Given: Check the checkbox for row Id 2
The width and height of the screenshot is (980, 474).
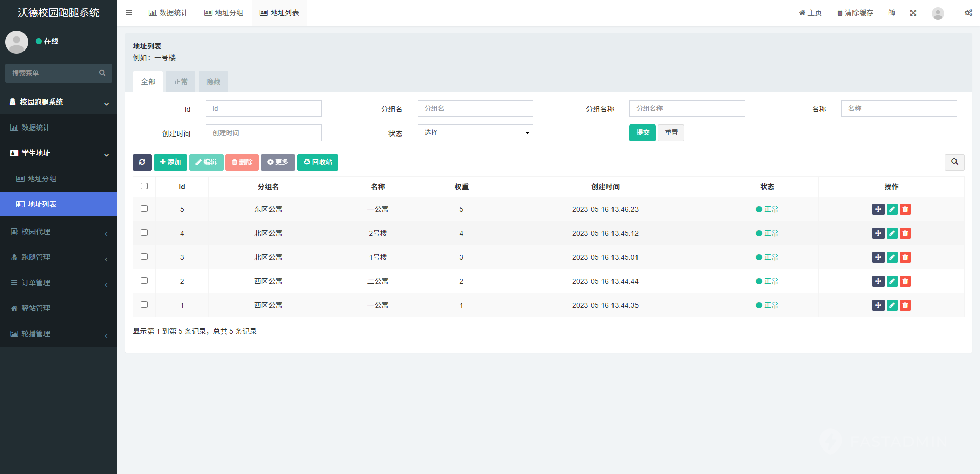Looking at the screenshot, I should tap(144, 281).
